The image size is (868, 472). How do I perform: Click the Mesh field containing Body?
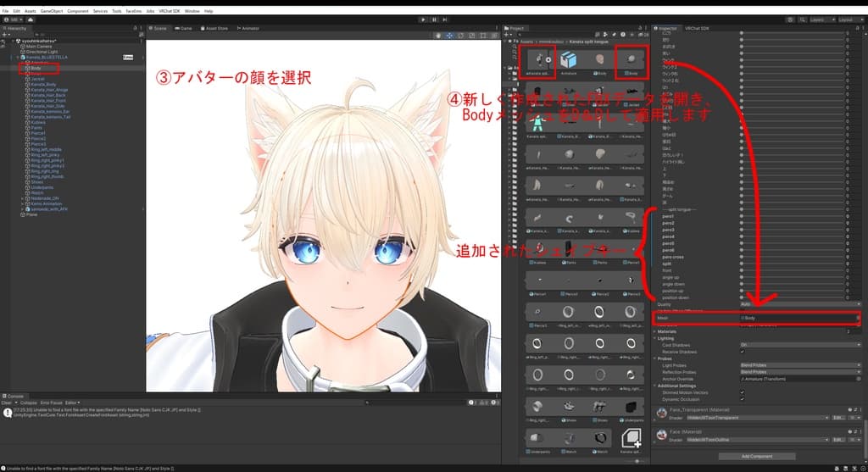click(x=799, y=318)
